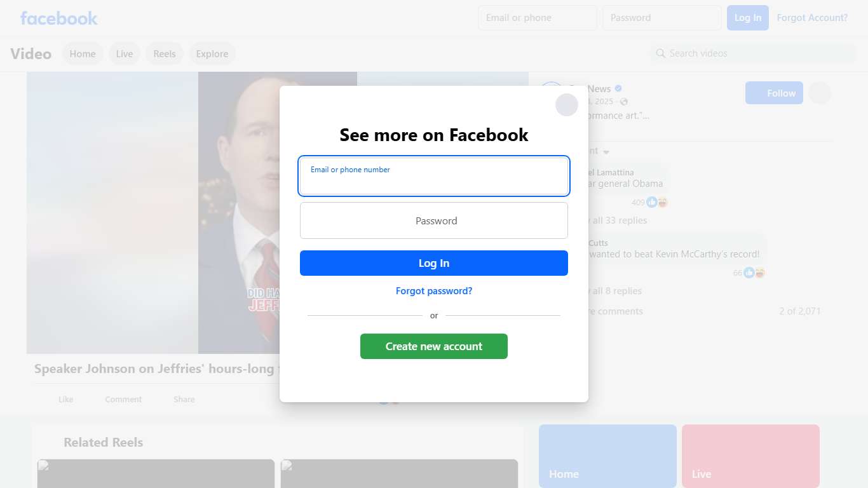The height and width of the screenshot is (488, 868).
Task: Click the Facebook logo
Action: [x=59, y=18]
